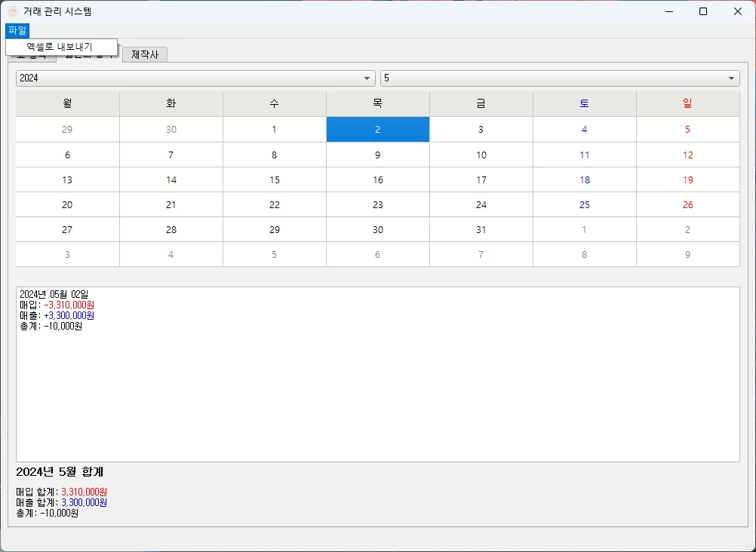Expand the month dropdown showing 5

(x=559, y=78)
